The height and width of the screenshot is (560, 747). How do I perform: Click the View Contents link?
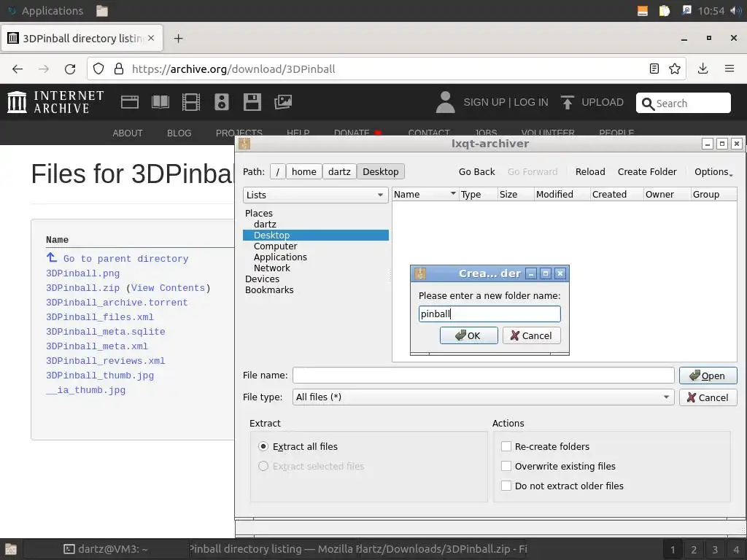(x=168, y=288)
